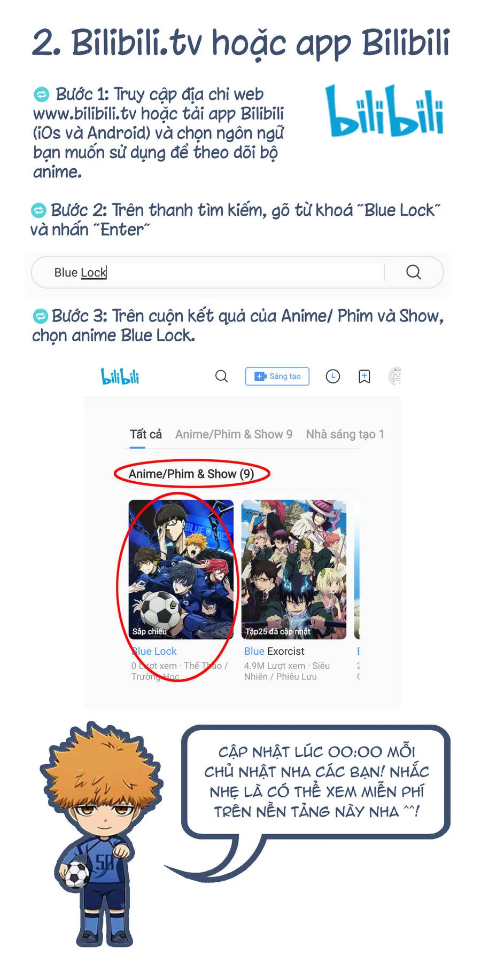Select the Tất cả tab
This screenshot has width=481, height=980.
[x=145, y=434]
